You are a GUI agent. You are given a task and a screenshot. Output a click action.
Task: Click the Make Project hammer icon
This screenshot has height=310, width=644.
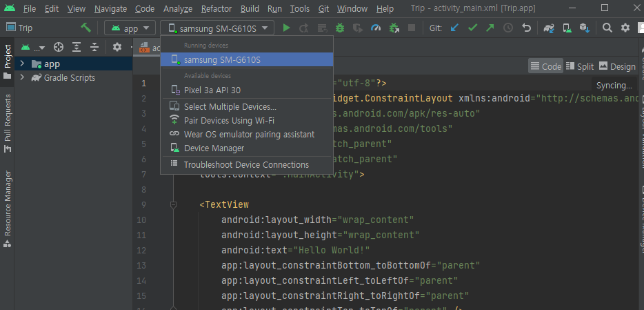85,28
